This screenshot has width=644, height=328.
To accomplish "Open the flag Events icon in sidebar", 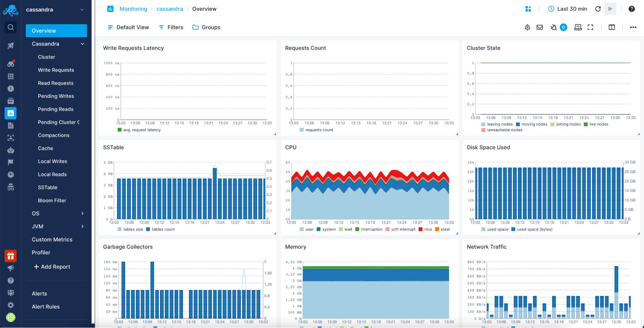I will (11, 162).
